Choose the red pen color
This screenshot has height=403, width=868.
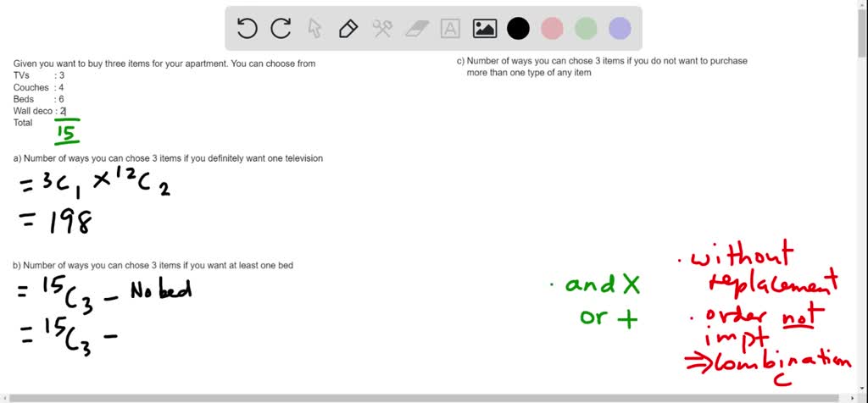tap(552, 29)
